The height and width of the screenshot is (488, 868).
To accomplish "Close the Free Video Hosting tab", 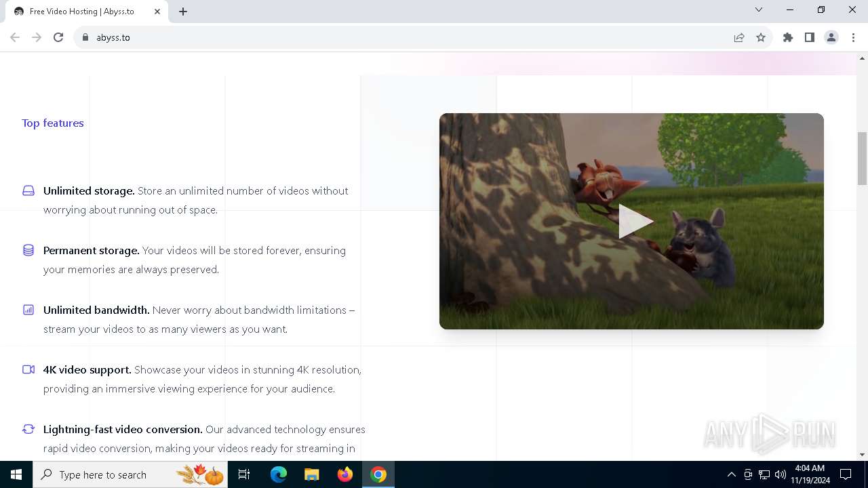I will 157,12.
